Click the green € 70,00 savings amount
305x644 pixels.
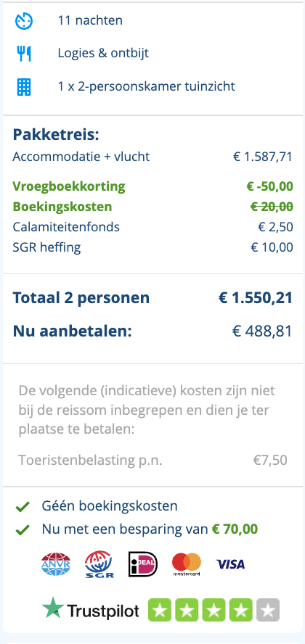(235, 529)
